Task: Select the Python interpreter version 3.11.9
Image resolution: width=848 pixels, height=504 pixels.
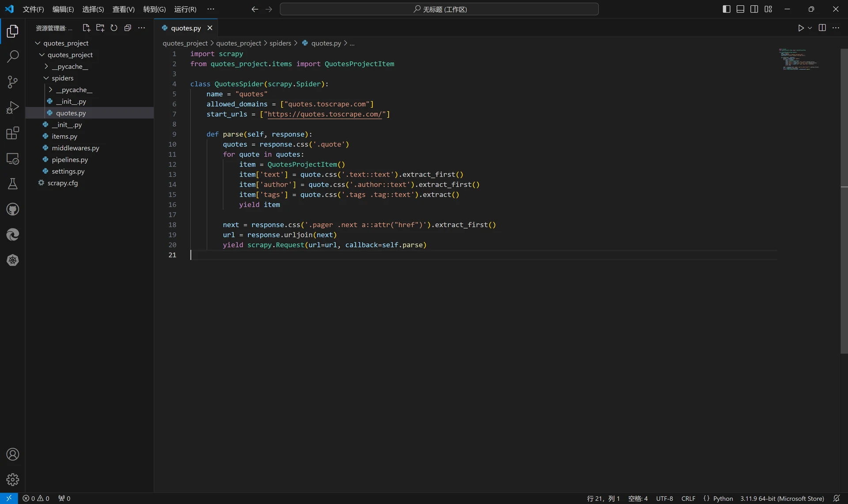Action: (x=782, y=498)
